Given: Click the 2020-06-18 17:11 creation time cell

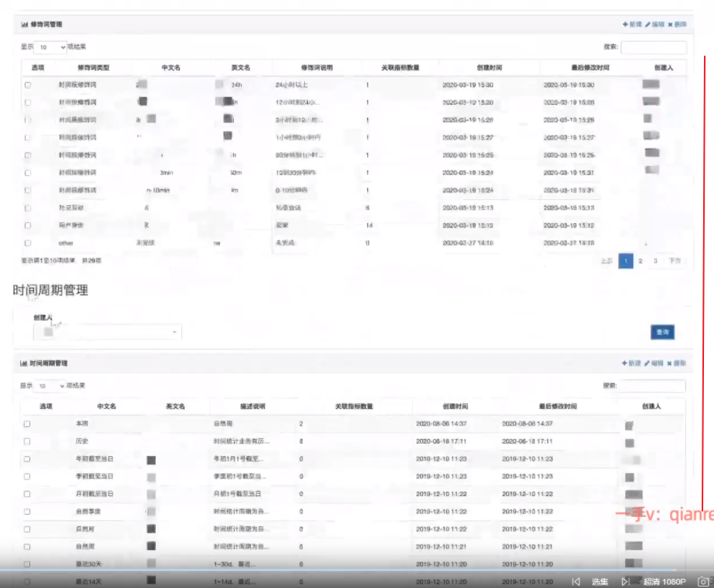Looking at the screenshot, I should pos(442,441).
